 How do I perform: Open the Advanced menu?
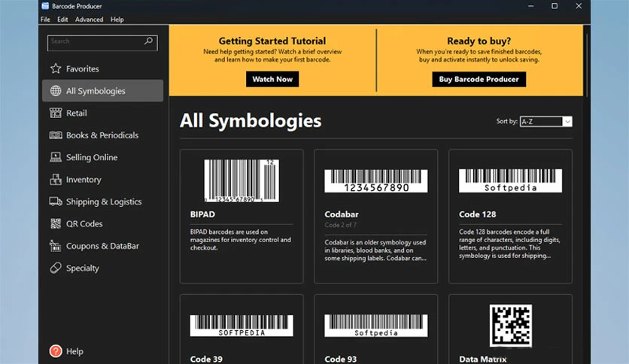click(x=89, y=20)
